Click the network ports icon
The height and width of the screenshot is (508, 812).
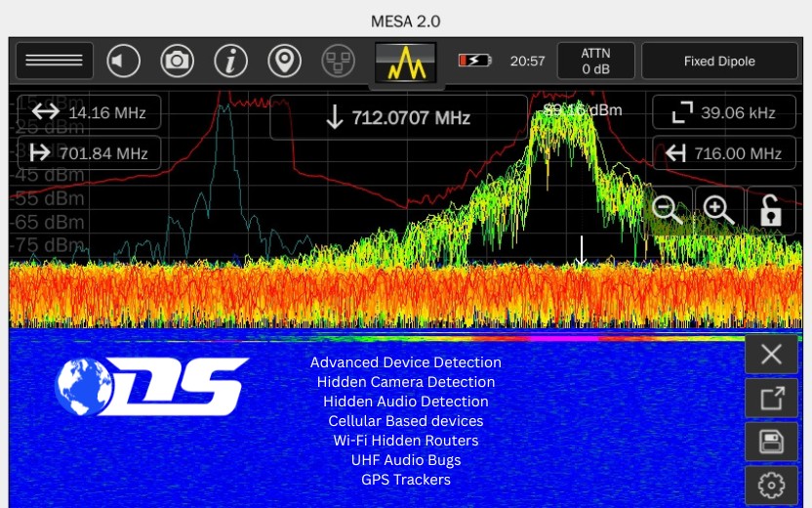pos(338,61)
